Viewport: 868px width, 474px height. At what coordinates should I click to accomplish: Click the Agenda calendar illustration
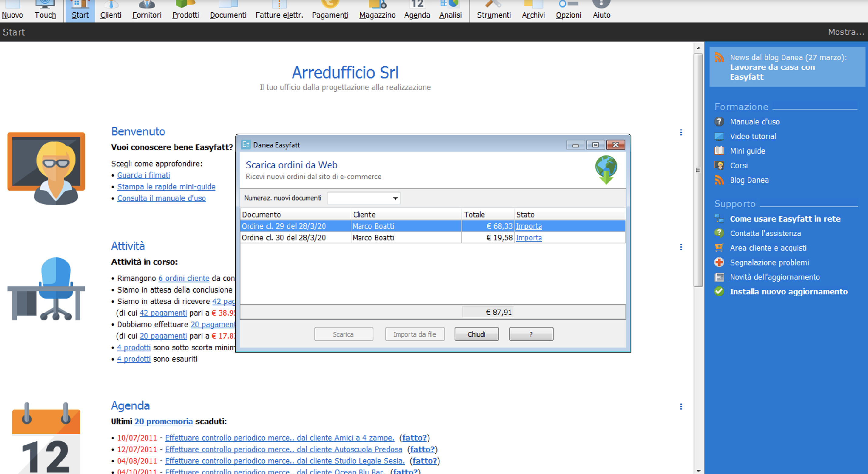click(x=46, y=438)
